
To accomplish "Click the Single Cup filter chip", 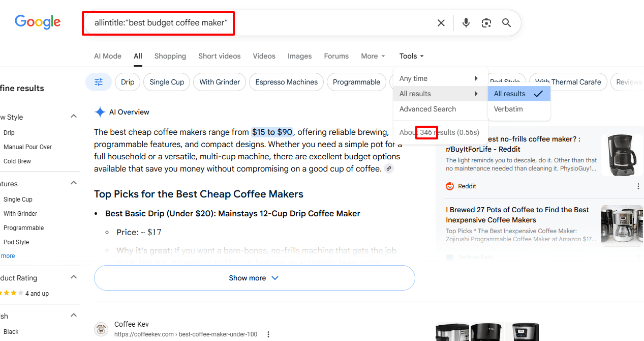I will 167,82.
